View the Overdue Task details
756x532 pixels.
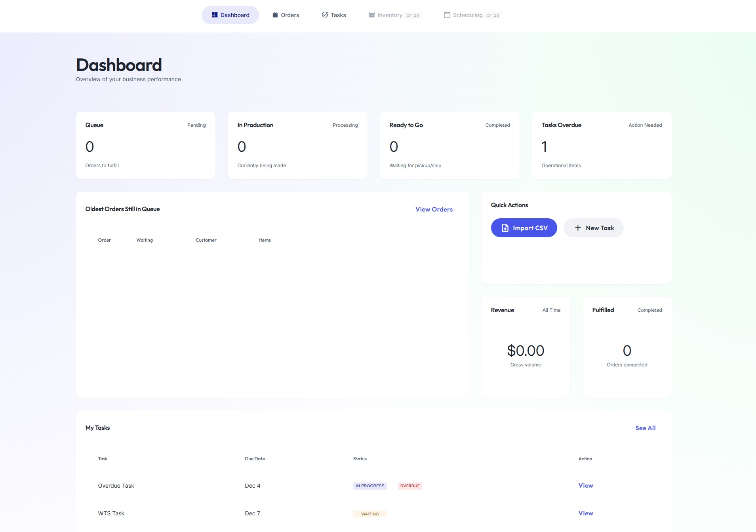point(585,485)
